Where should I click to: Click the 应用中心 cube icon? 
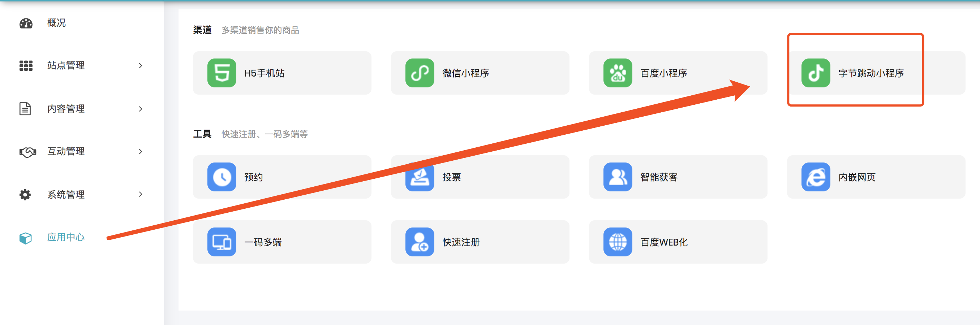point(26,238)
